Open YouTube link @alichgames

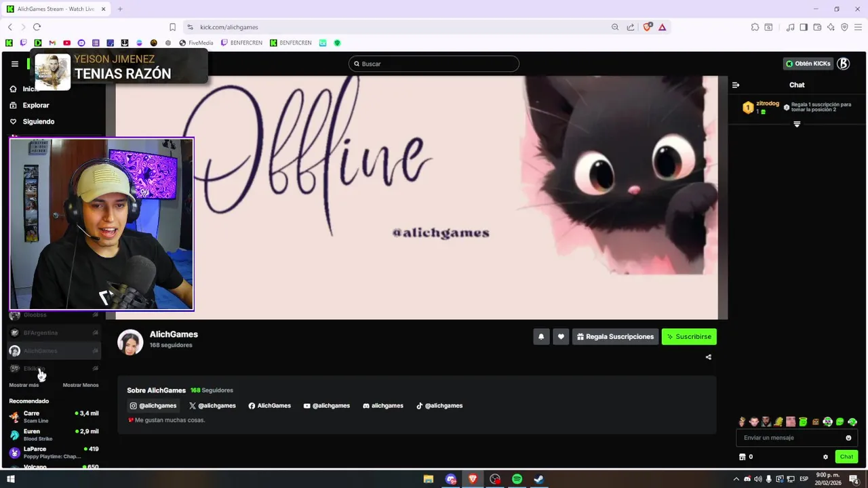click(x=327, y=406)
